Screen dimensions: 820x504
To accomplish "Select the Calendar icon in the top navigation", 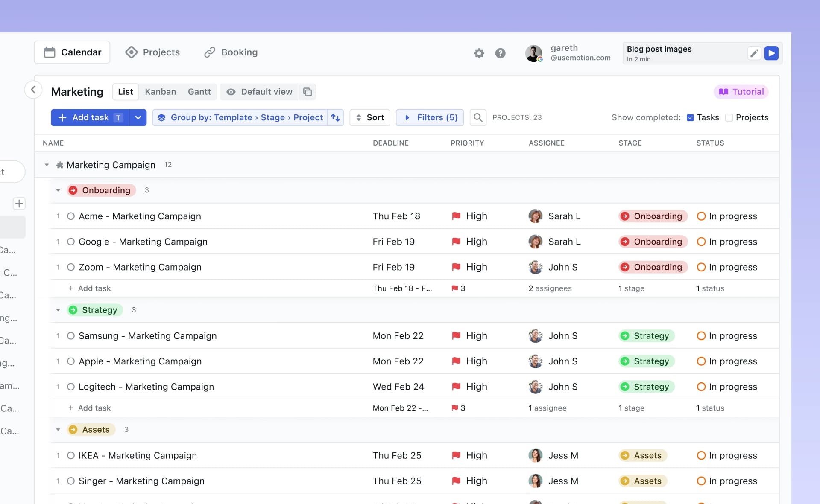I will point(50,52).
